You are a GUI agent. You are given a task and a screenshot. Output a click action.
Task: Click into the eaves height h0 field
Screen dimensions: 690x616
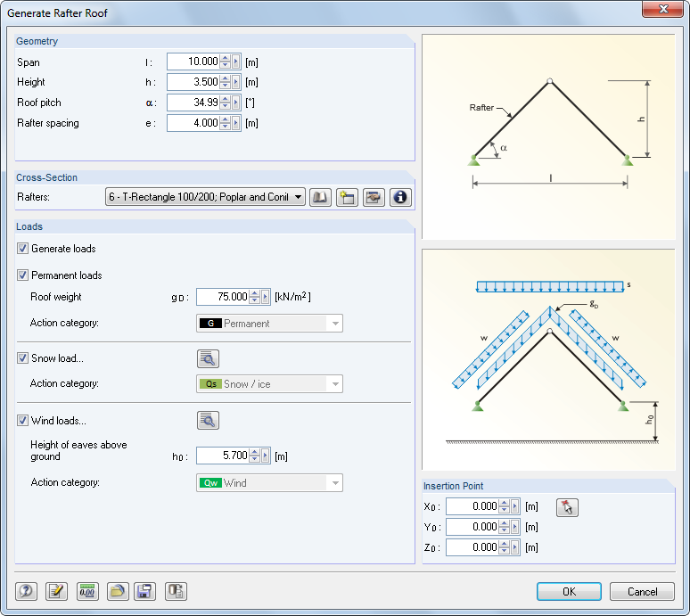[223, 456]
